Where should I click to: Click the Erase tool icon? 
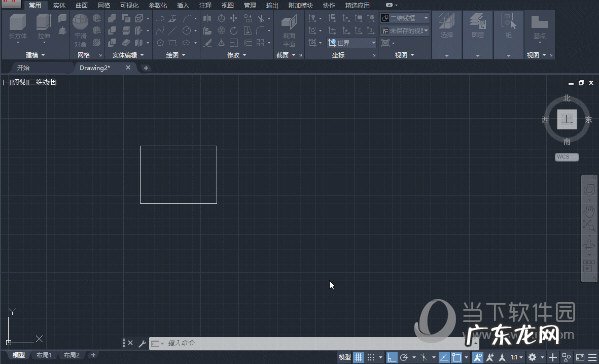point(207,42)
